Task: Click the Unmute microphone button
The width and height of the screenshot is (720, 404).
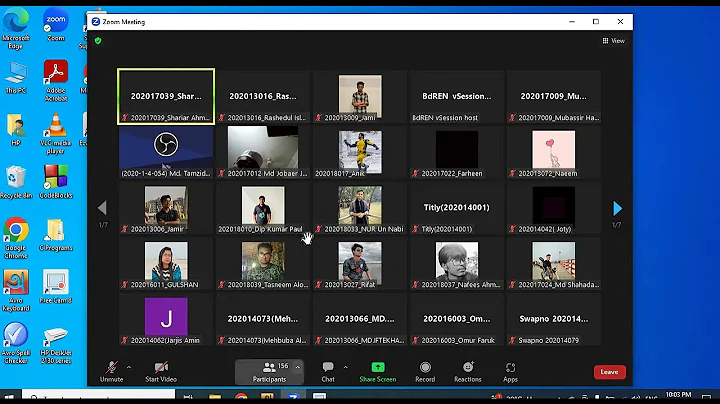Action: pos(112,371)
